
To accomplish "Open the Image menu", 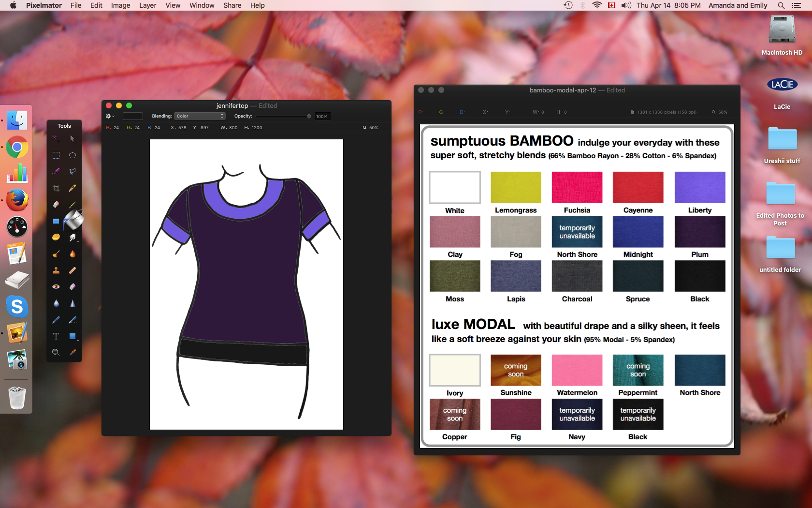I will pyautogui.click(x=120, y=5).
